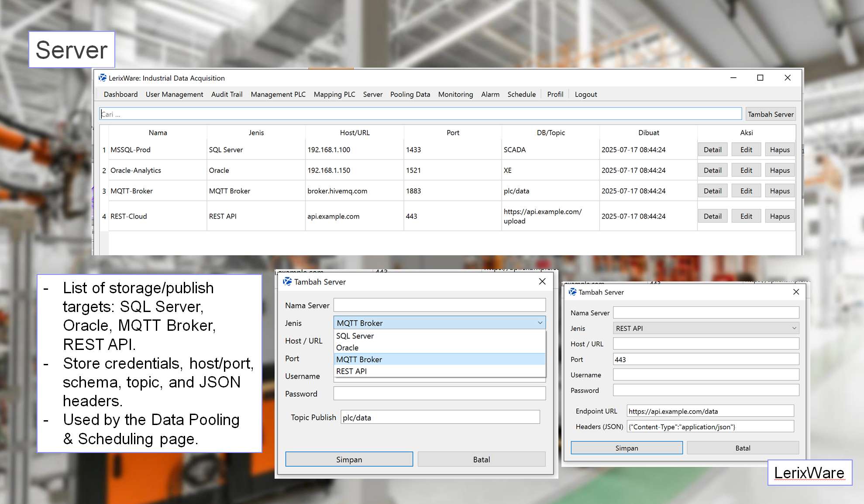Click the Tambah Server dialog icon
The height and width of the screenshot is (504, 864).
tap(288, 282)
